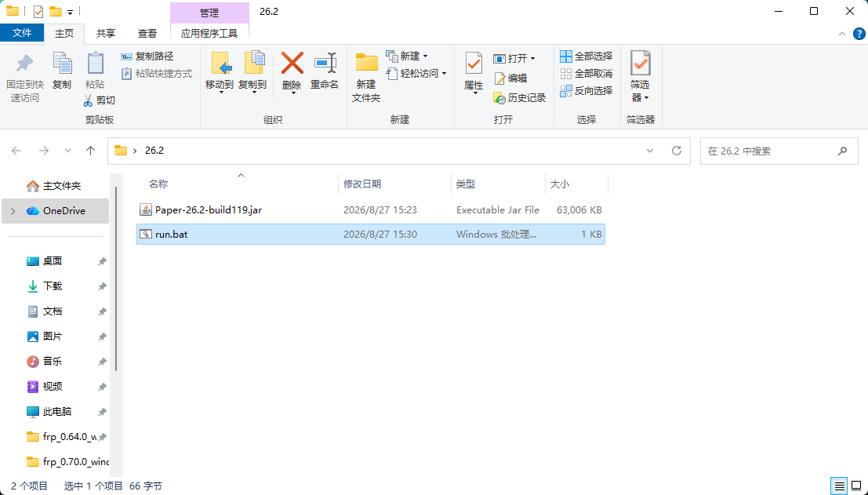The height and width of the screenshot is (495, 868).
Task: Collapse the ribbon with the chevron
Action: click(x=842, y=34)
